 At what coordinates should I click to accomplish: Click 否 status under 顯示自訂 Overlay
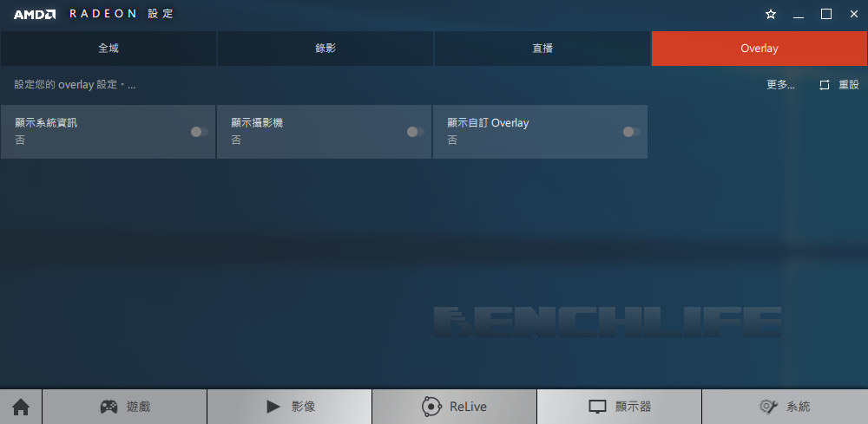click(x=452, y=140)
